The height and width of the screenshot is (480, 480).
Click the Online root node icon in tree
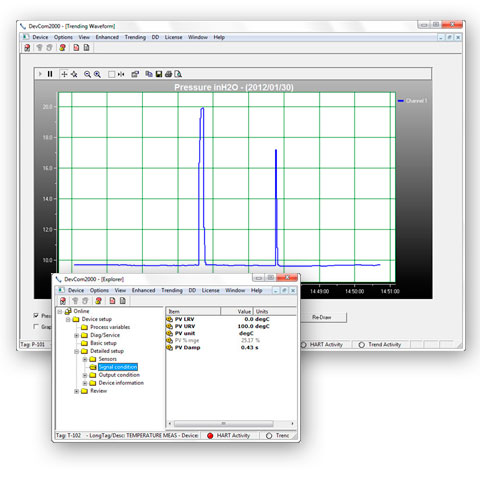(x=68, y=311)
